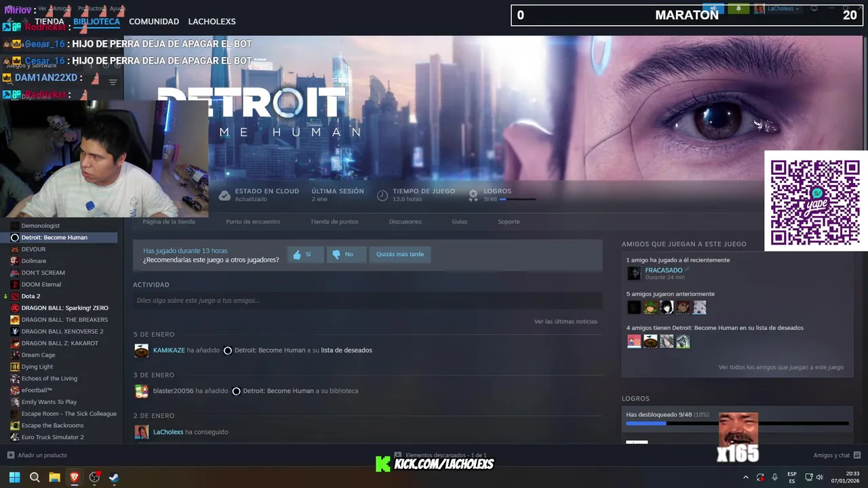Click the small Logros progress bar in header
868x488 pixels.
[517, 199]
